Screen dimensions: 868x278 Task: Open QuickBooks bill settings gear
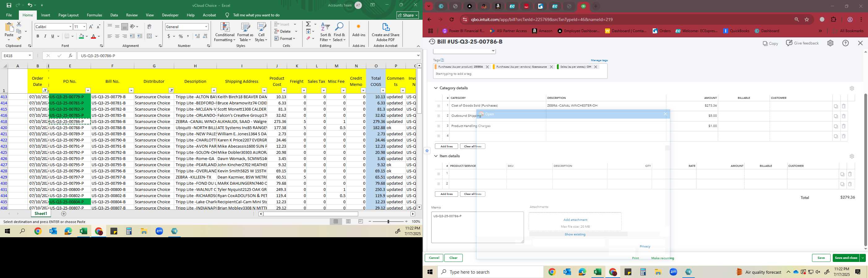coord(830,43)
